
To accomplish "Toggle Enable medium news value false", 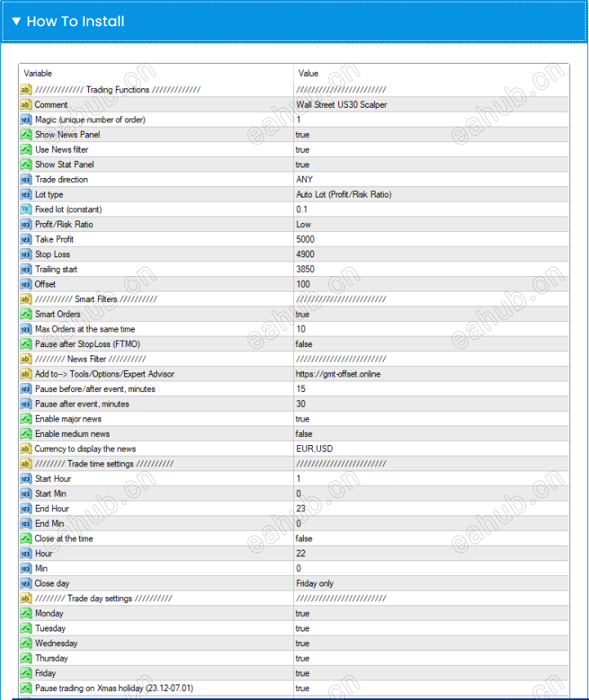I will [x=304, y=434].
